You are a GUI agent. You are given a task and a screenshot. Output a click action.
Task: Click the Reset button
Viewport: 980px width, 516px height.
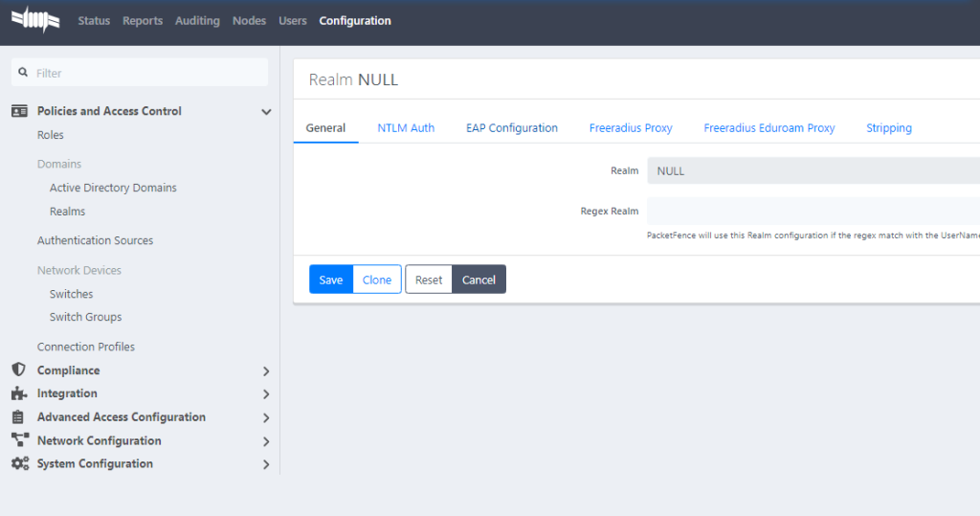[x=428, y=280]
